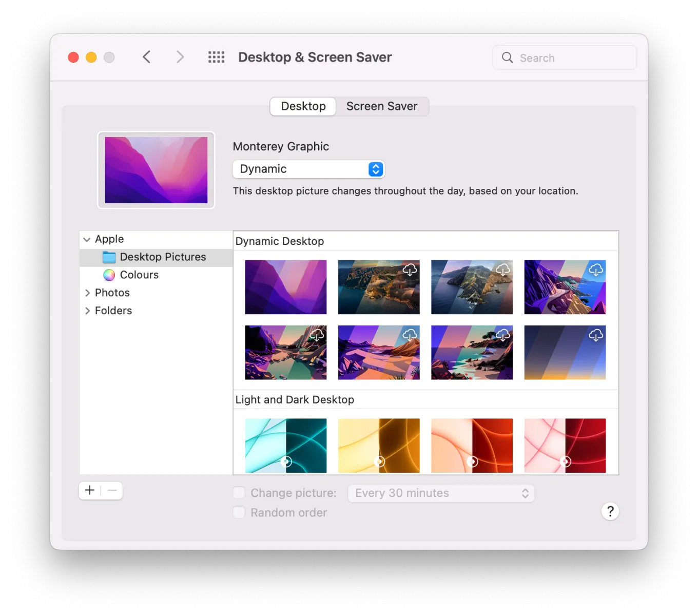698x616 pixels.
Task: Click the forward navigation arrow
Action: tap(180, 57)
